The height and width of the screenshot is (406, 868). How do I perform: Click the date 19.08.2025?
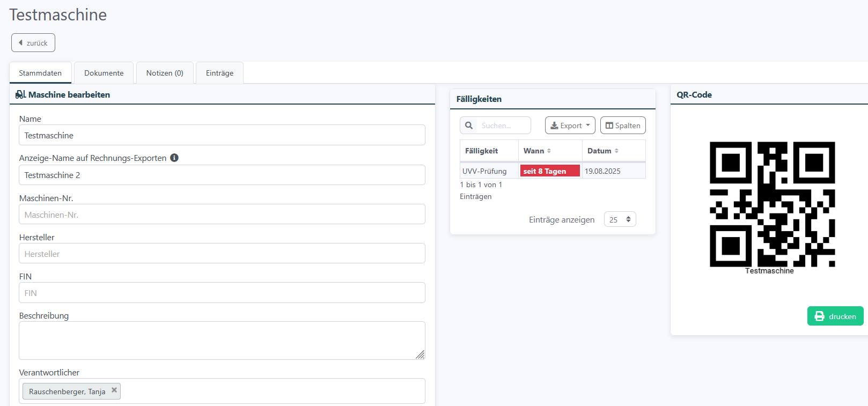(x=602, y=171)
